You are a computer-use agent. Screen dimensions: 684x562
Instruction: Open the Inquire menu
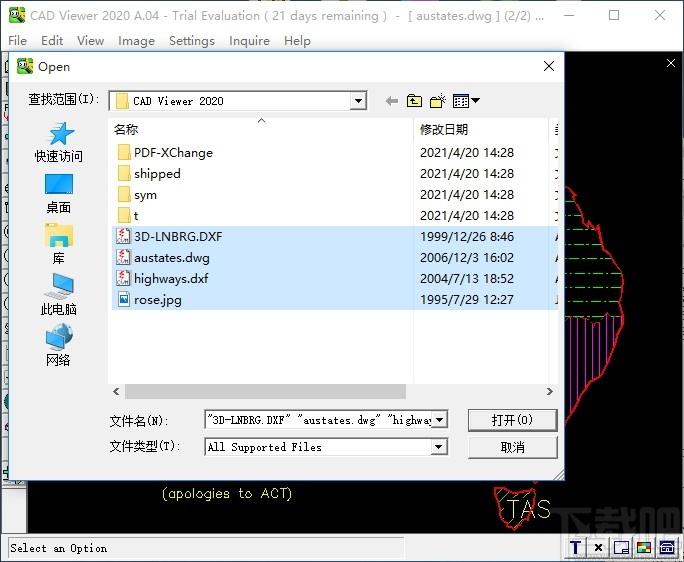click(249, 41)
